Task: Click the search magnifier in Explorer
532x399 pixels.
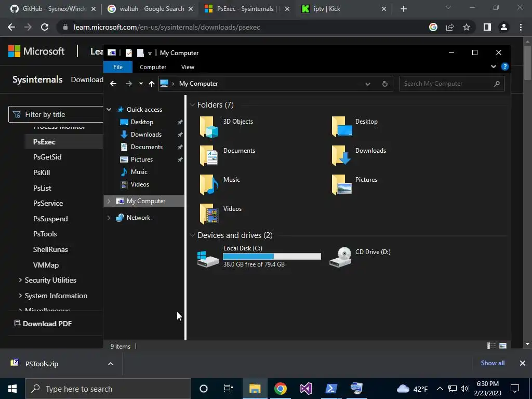Action: 497,84
